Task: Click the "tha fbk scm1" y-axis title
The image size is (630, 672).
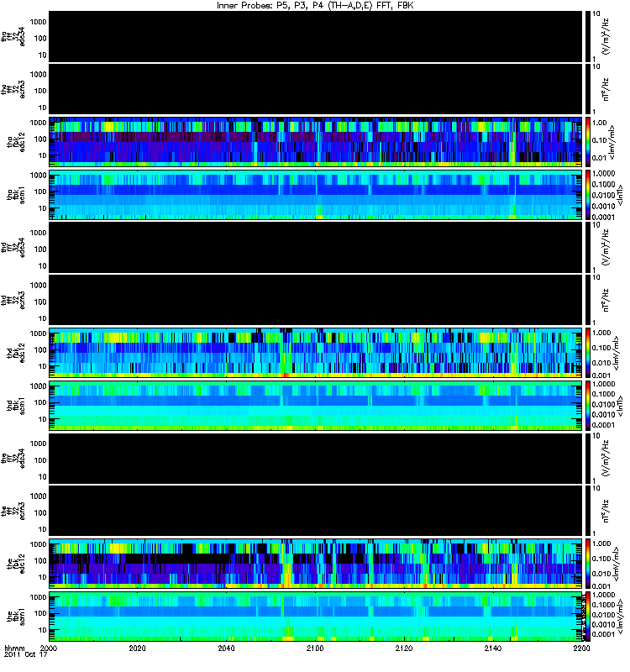Action: tap(16, 194)
